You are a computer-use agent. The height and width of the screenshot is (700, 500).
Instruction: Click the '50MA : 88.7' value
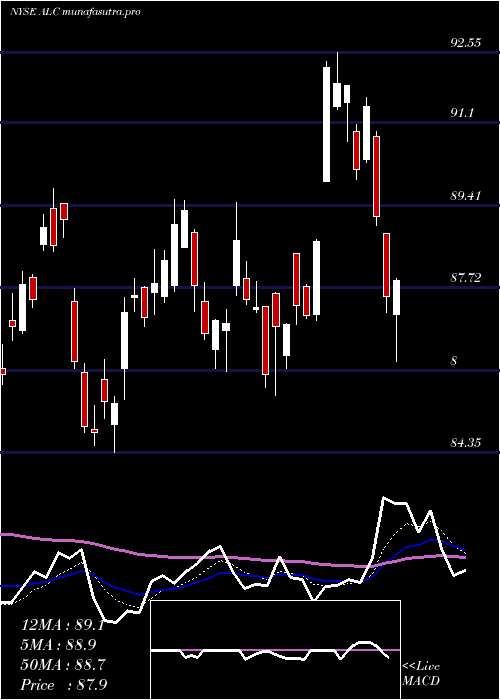coord(63,665)
